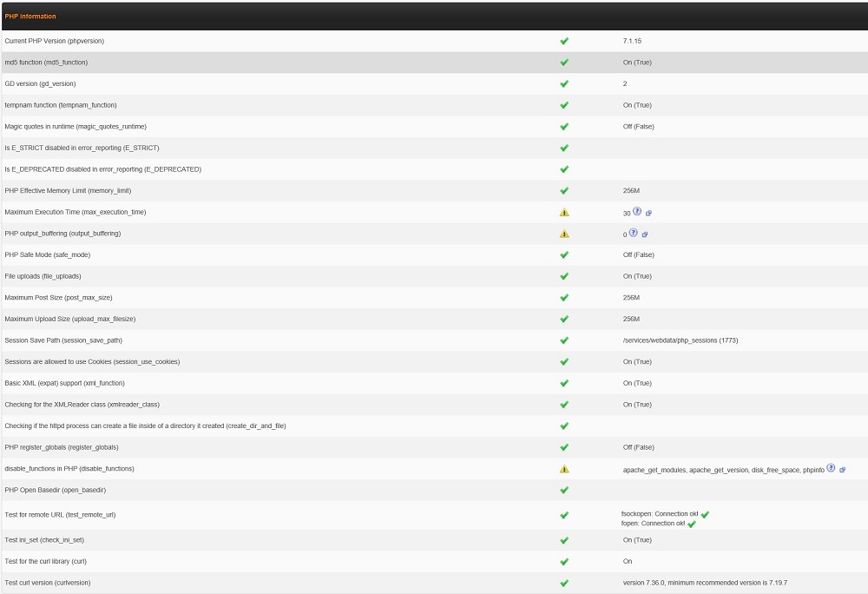Click warning icon for disable_functions row

[x=564, y=469]
